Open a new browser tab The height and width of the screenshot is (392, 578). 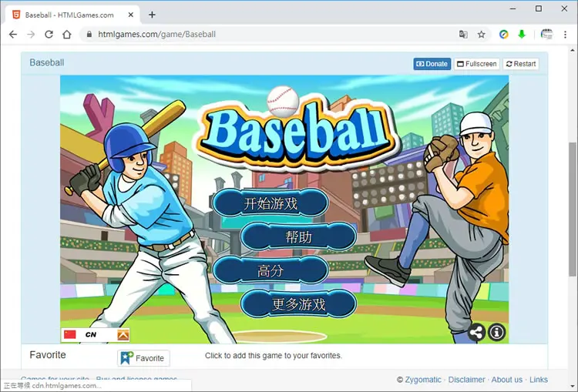152,15
